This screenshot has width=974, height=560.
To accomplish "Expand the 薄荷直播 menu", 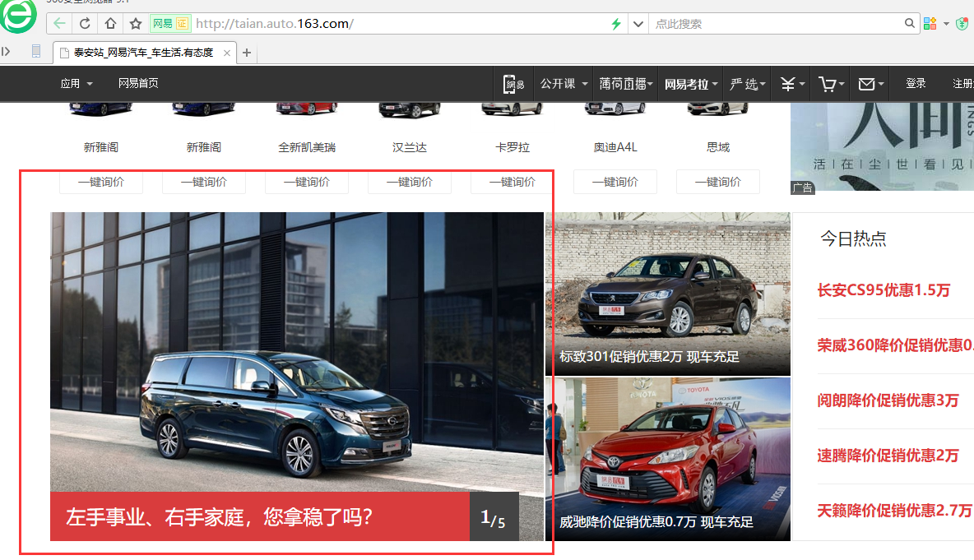I will pos(625,84).
